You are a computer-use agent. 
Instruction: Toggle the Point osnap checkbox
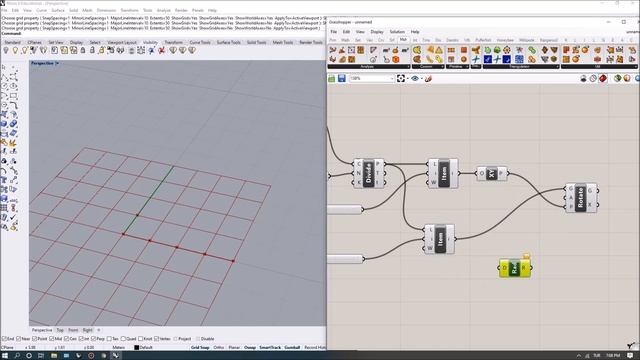click(x=35, y=339)
